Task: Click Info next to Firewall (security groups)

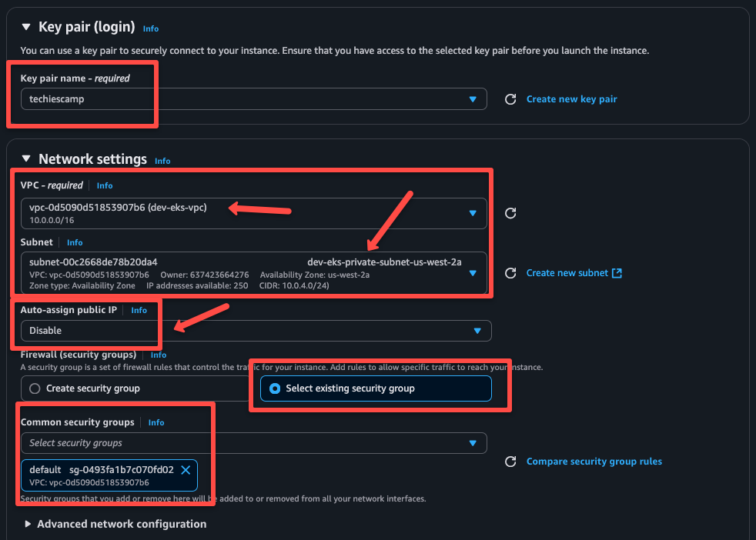Action: point(159,355)
